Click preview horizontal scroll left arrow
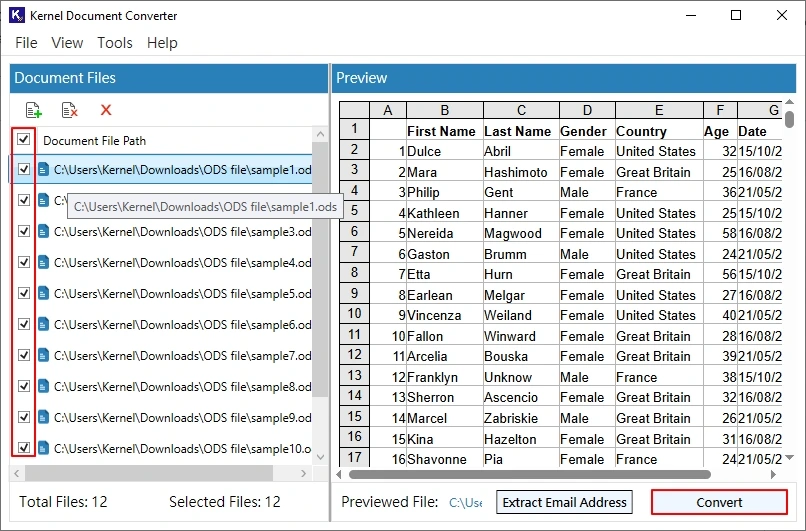 tap(339, 474)
